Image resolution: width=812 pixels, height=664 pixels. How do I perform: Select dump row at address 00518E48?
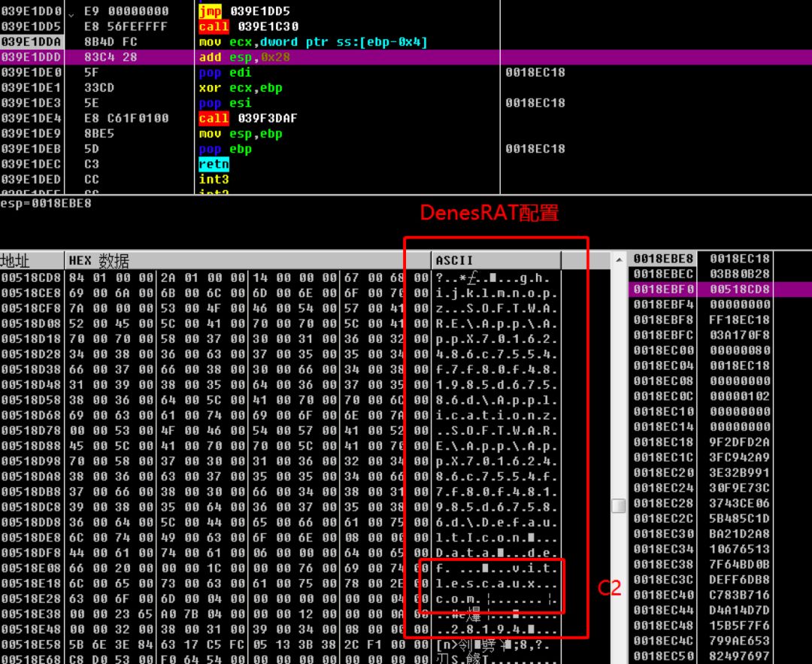coord(280,629)
